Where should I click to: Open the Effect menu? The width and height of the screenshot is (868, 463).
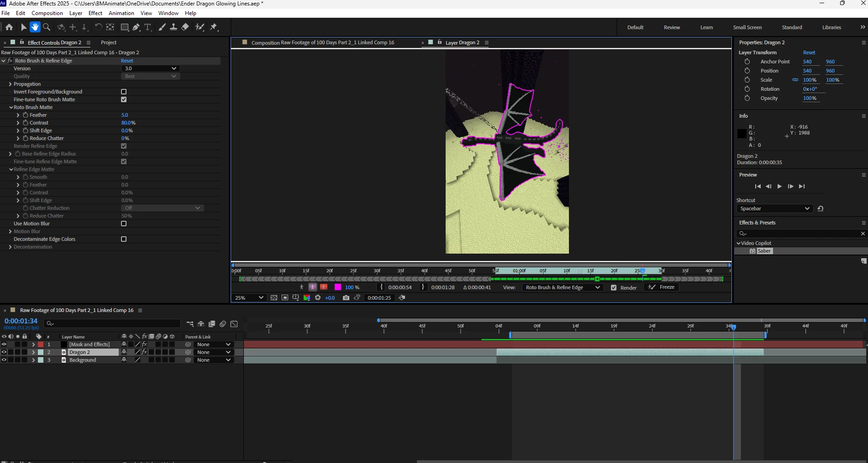[x=95, y=13]
